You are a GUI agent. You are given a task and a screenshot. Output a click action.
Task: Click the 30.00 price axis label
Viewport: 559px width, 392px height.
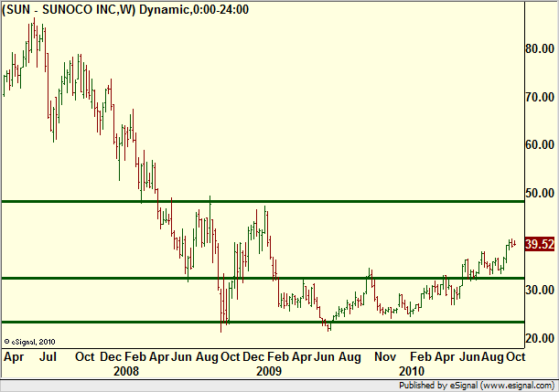click(x=540, y=290)
